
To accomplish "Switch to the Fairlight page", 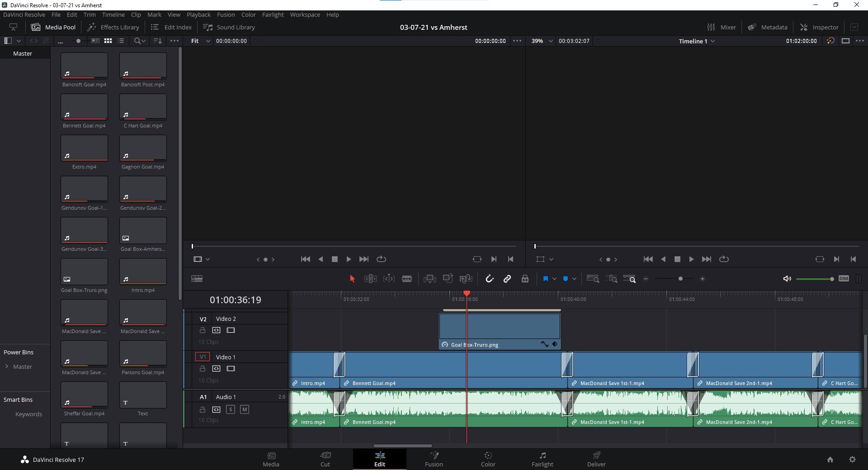I will [542, 459].
